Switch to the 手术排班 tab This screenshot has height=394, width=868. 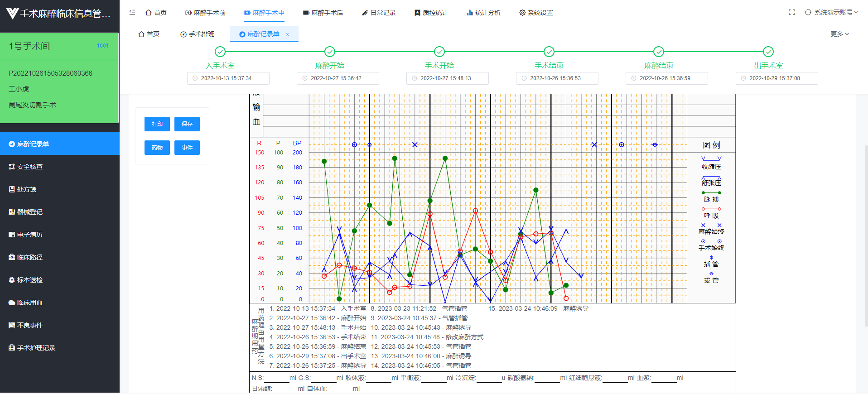[198, 34]
